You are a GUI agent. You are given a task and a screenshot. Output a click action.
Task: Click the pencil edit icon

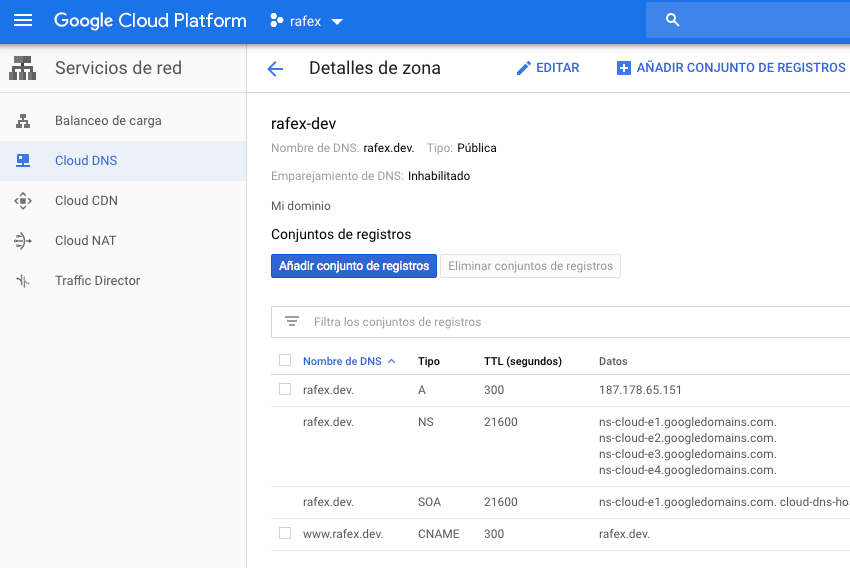tap(523, 68)
